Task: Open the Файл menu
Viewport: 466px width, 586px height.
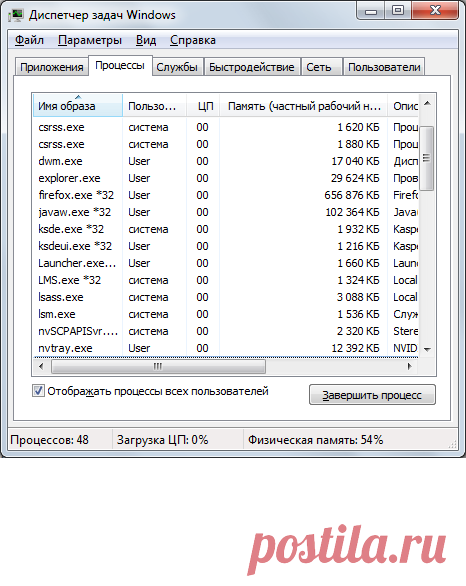Action: click(30, 40)
